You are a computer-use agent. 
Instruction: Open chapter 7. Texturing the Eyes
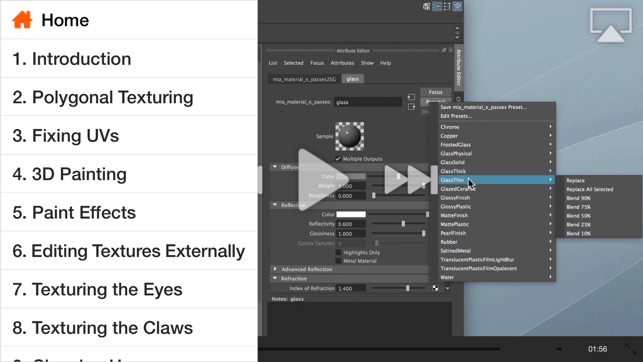[x=129, y=289]
